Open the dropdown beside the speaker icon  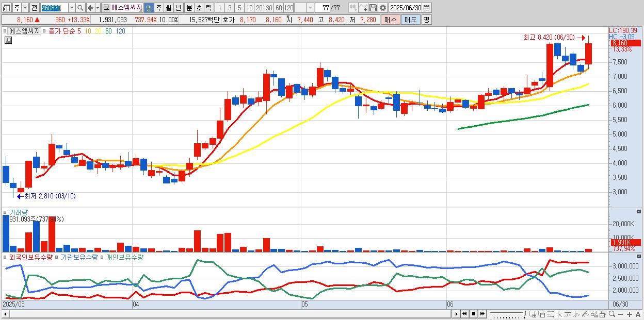tap(98, 8)
